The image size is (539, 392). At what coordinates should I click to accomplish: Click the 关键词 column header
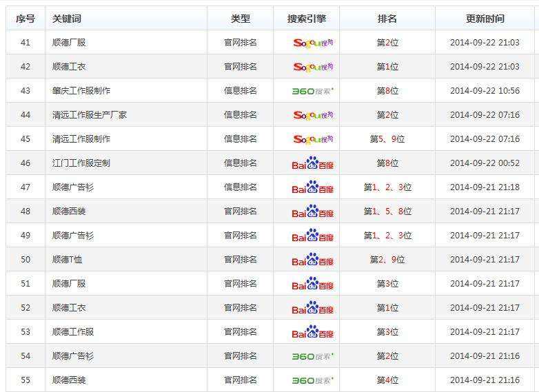(67, 19)
